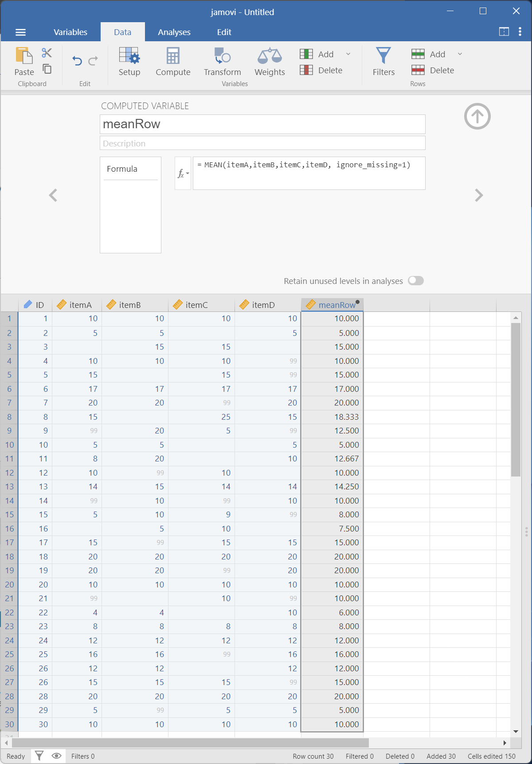Viewport: 532px width, 764px height.
Task: Select the itemB column header
Action: 135,305
